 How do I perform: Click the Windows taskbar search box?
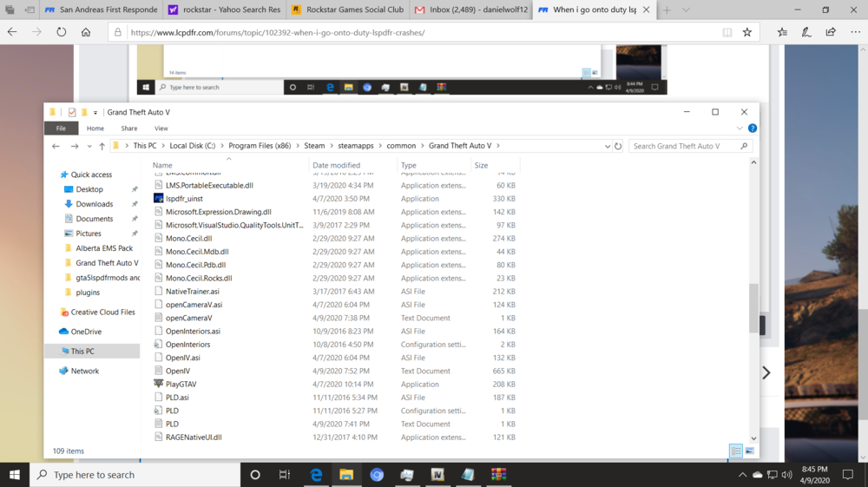(135, 475)
